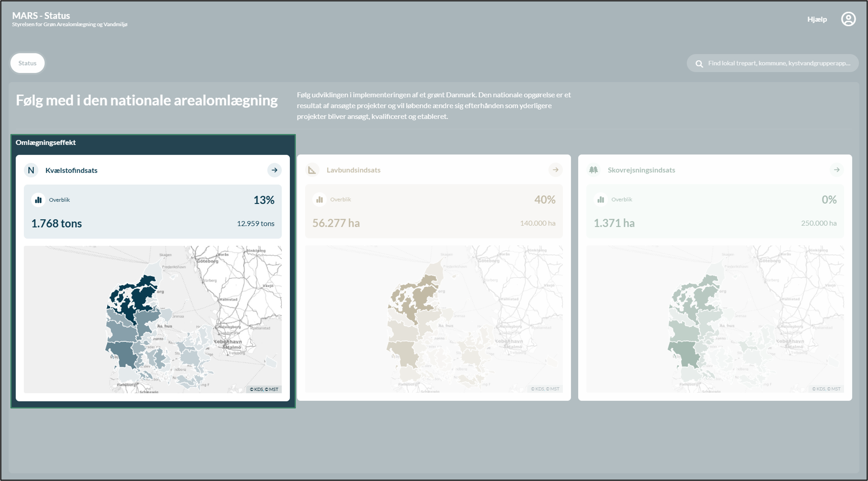Click the magnifier search icon

click(699, 64)
